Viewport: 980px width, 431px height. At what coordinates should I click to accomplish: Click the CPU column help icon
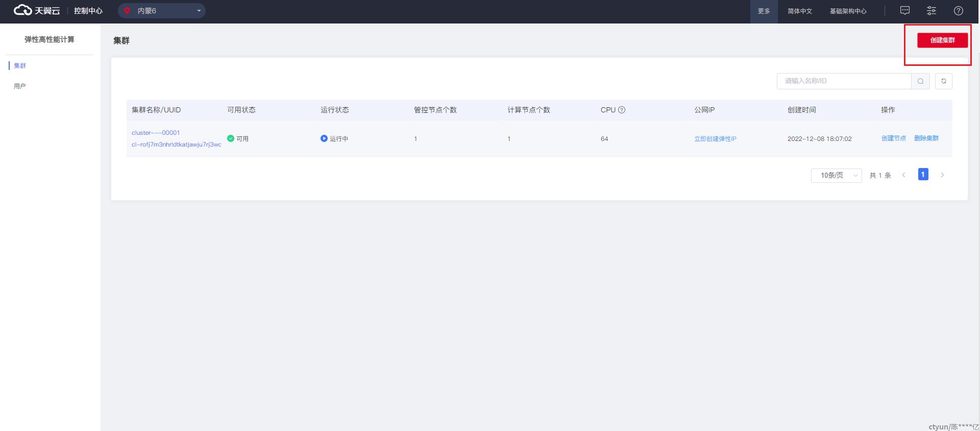click(622, 110)
